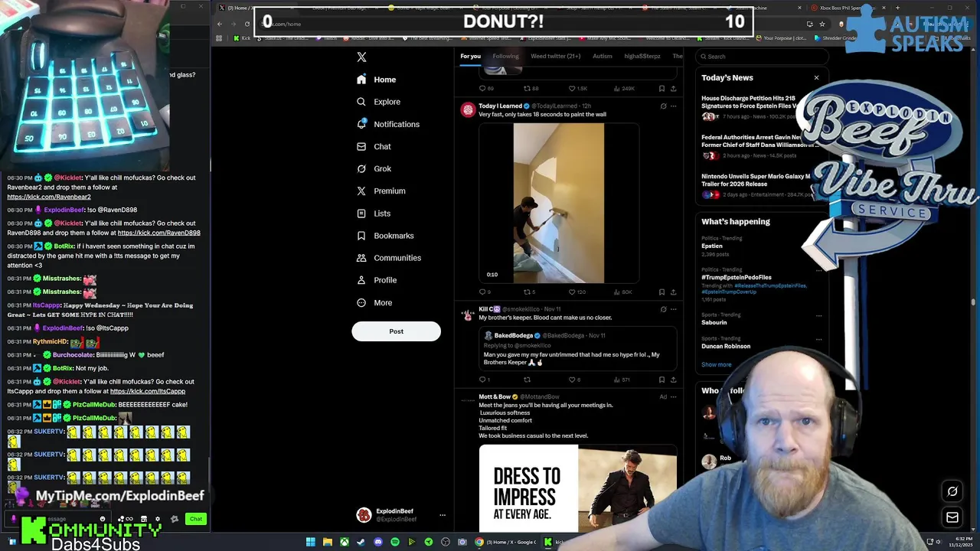Share the Today I Learned post

point(673,292)
